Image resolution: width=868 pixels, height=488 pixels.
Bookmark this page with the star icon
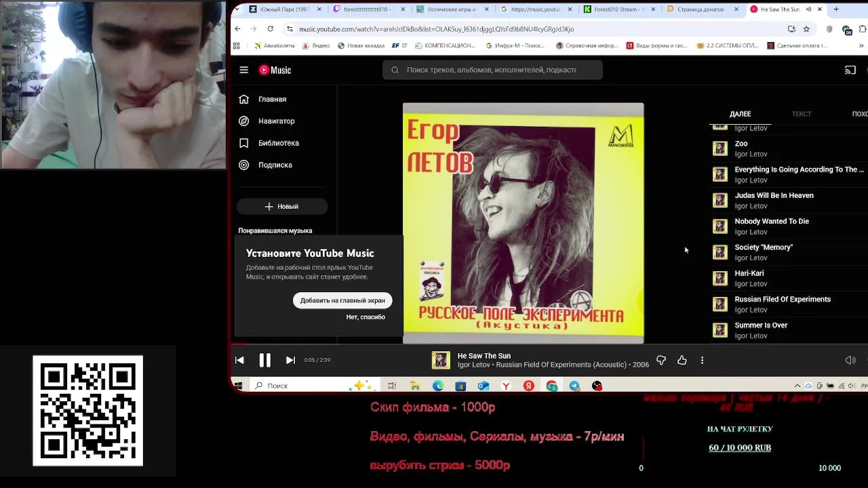coord(806,29)
